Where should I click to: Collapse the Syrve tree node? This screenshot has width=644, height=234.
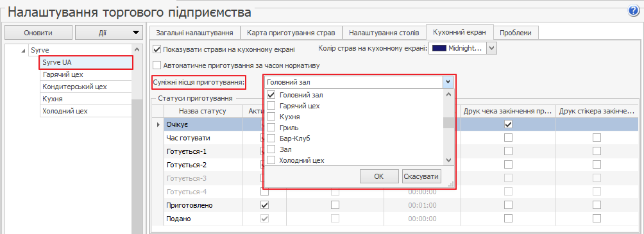coord(23,51)
